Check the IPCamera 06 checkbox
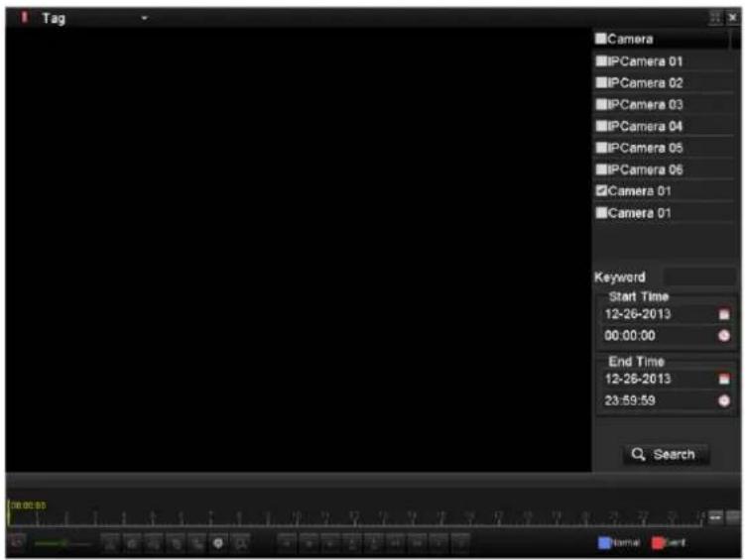The width and height of the screenshot is (745, 560). point(601,169)
